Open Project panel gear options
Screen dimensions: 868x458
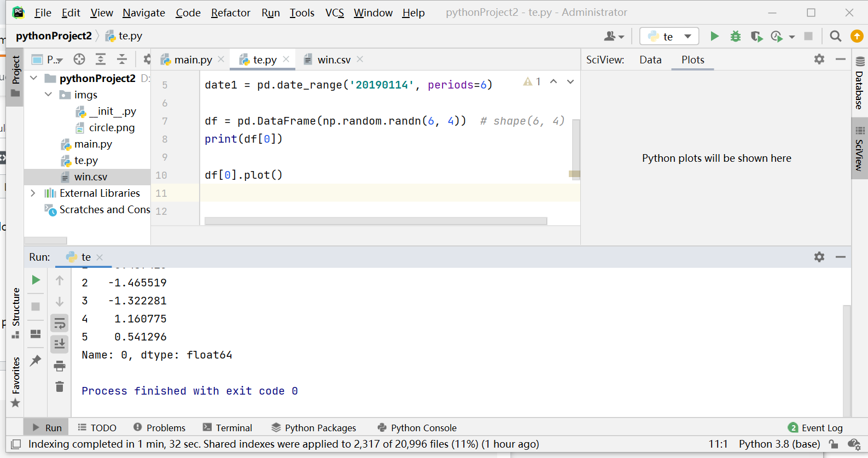147,59
